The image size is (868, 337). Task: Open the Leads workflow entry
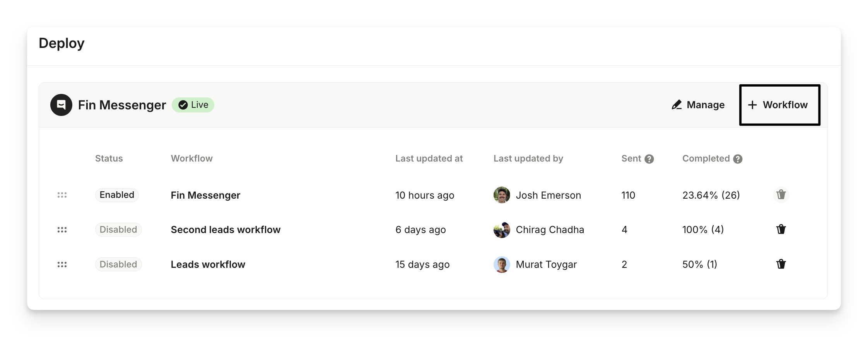[208, 264]
